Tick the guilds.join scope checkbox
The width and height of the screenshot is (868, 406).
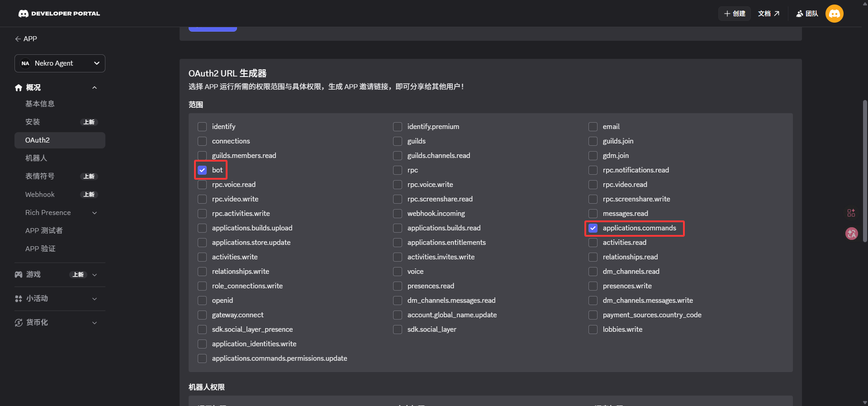point(593,141)
